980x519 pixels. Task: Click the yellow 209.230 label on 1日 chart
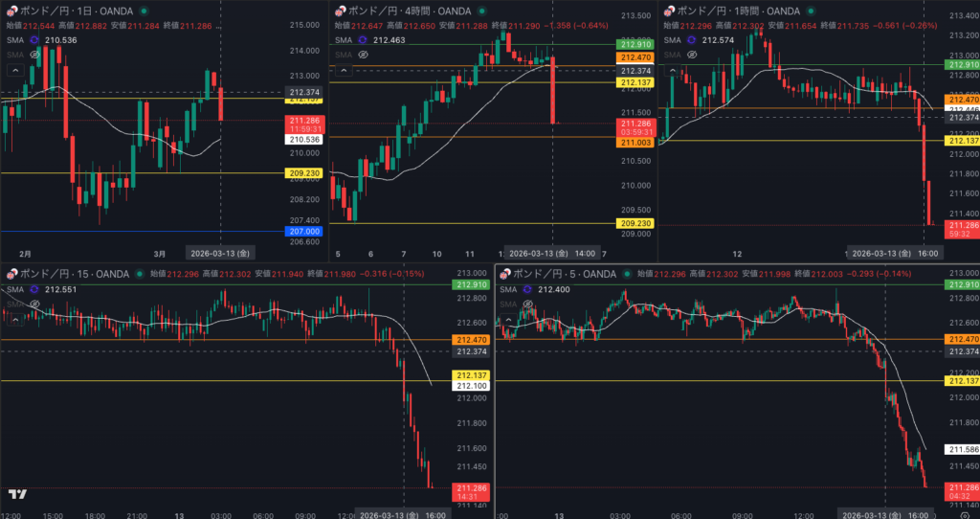point(303,172)
